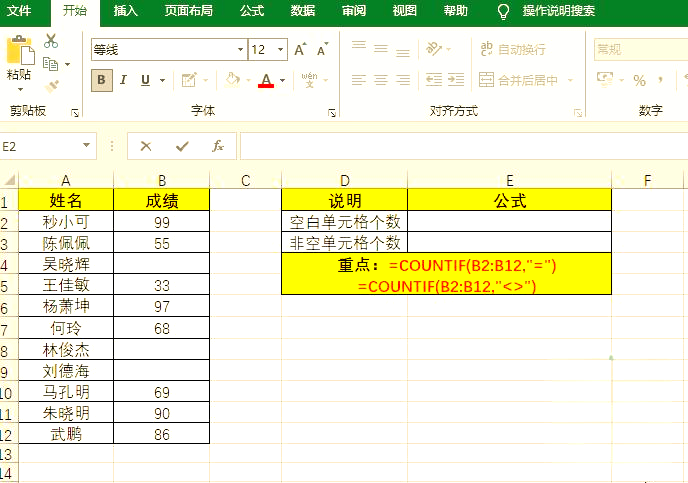Screen dimensions: 688x483
Task: Switch to the 页面布局 tab
Action: 189,11
